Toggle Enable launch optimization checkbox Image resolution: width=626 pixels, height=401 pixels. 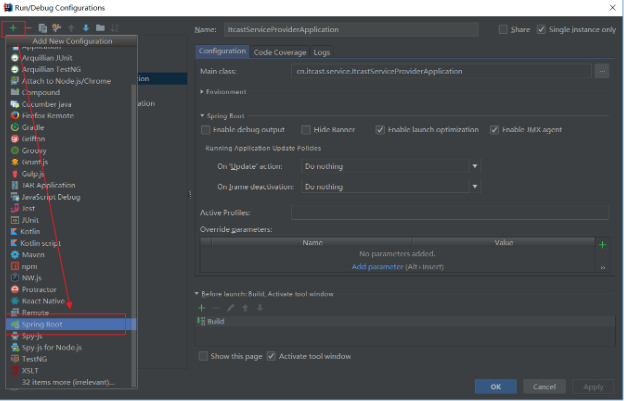380,130
